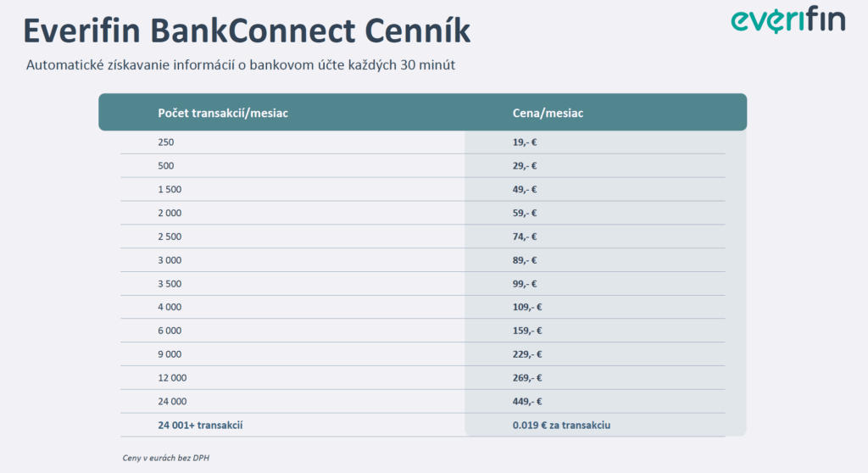The height and width of the screenshot is (473, 868).
Task: Click the 74,- € price cell
Action: tap(524, 236)
